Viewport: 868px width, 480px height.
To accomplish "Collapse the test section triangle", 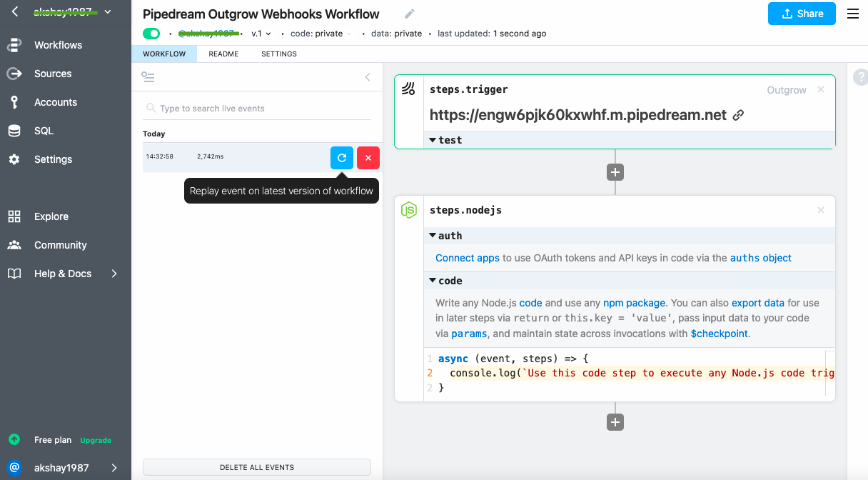I will tap(433, 140).
